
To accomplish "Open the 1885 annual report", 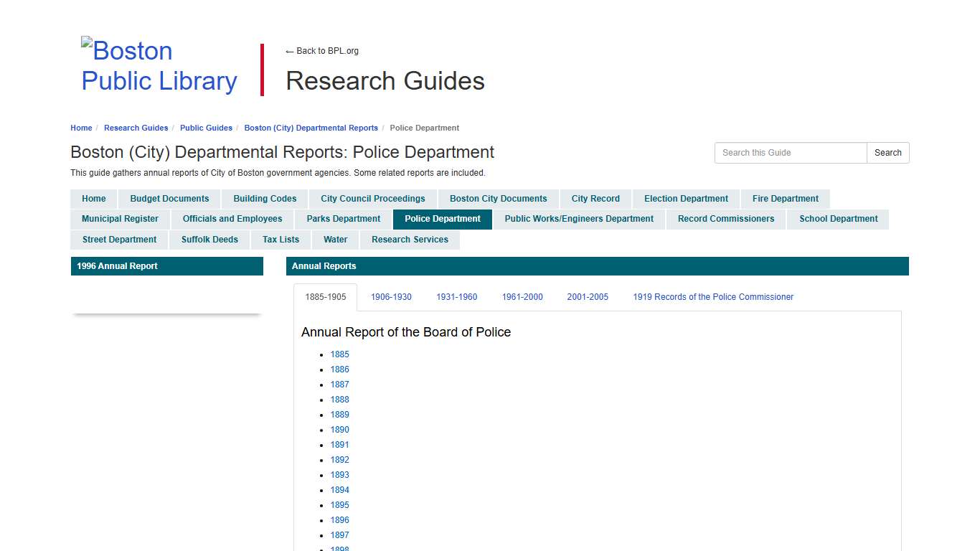I will (x=340, y=354).
